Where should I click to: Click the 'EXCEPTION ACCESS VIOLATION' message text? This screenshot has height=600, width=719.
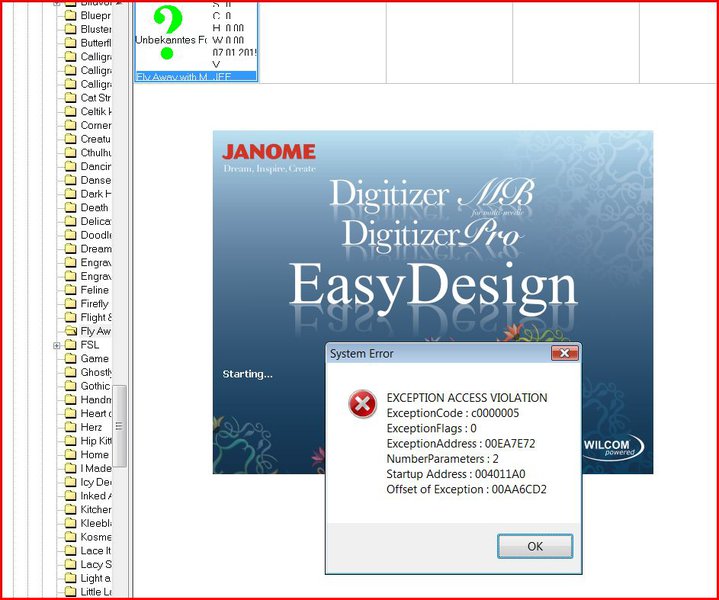point(467,398)
